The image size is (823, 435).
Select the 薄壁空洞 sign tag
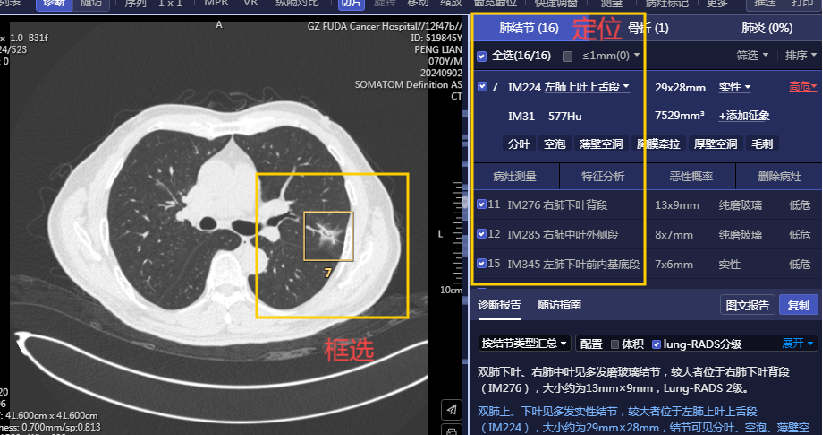pyautogui.click(x=601, y=144)
